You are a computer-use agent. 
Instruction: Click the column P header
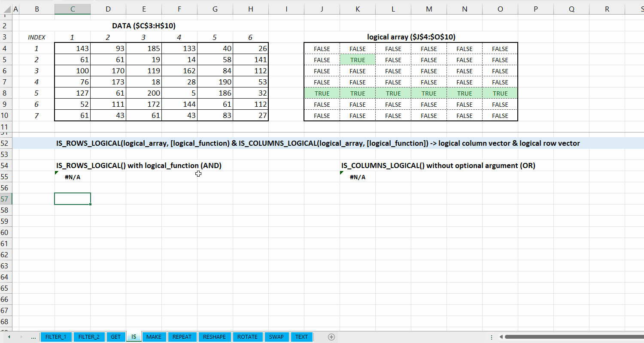(x=536, y=9)
